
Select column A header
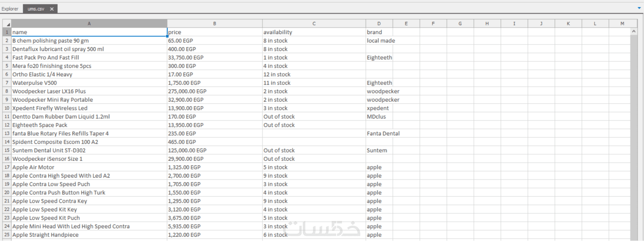click(89, 24)
